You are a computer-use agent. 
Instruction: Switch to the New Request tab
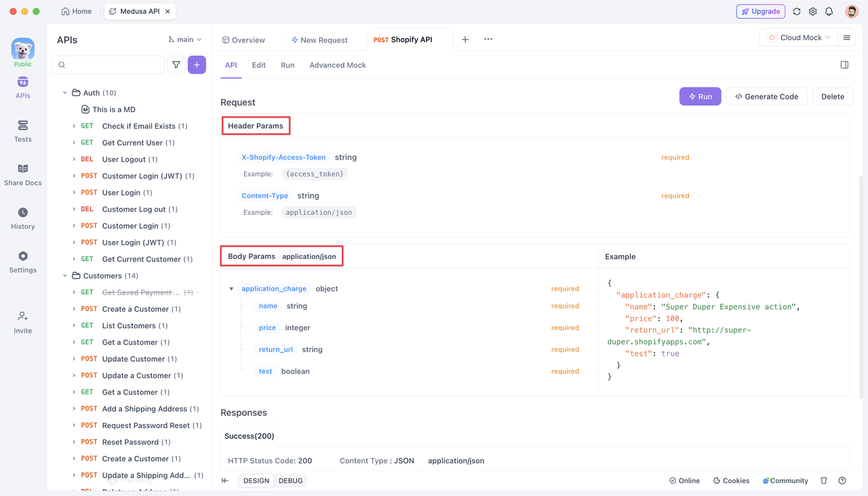point(319,40)
